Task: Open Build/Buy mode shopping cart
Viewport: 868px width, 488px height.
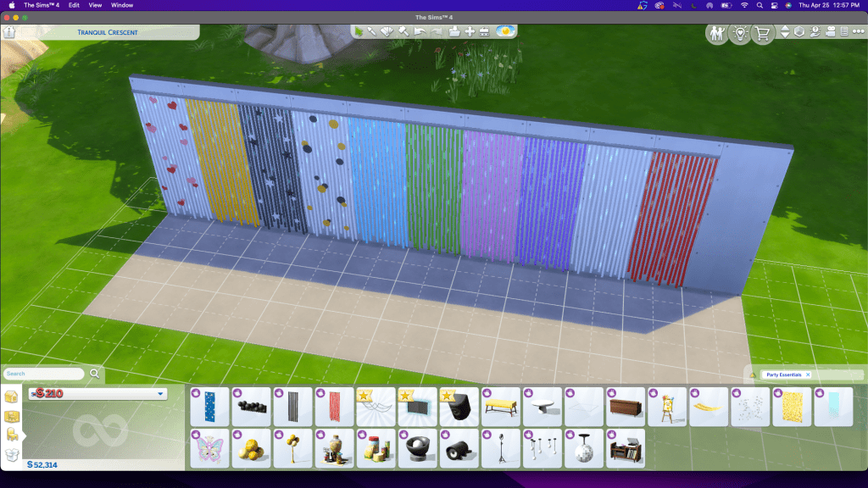Action: [763, 33]
